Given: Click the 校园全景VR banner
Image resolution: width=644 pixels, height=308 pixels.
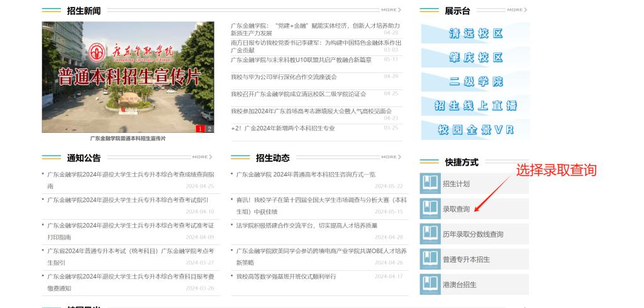Looking at the screenshot, I should click(475, 130).
